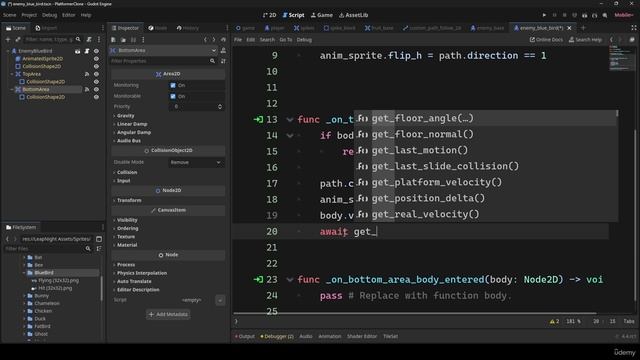Go to next object in Inspector history
Image resolution: width=640 pixels, height=360 pixels.
click(213, 40)
